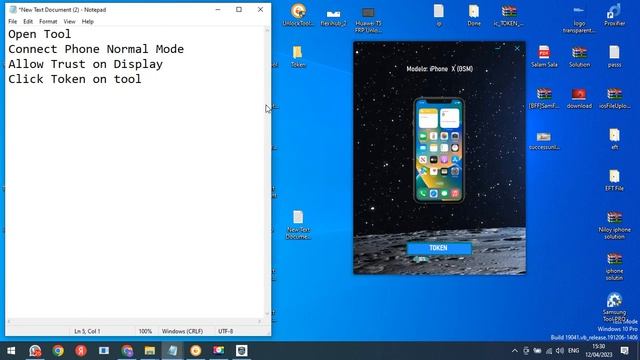The height and width of the screenshot is (360, 640).
Task: Maximize the Notepad window
Action: click(x=239, y=9)
